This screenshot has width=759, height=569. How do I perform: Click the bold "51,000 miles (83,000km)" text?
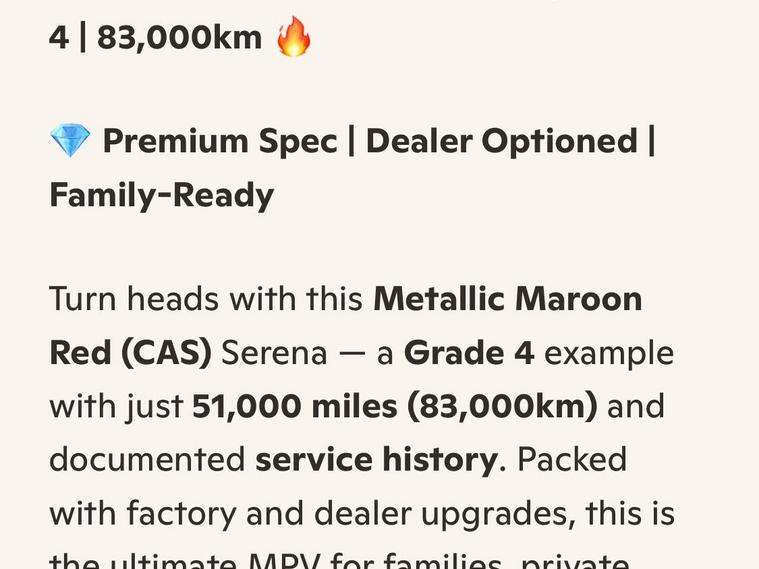[394, 407]
